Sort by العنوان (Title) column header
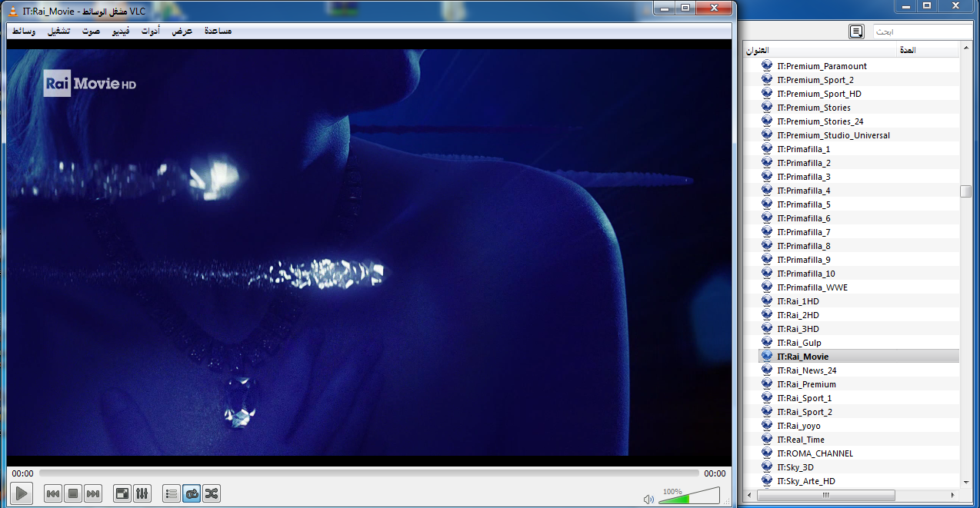Screen dimensions: 980x508 point(821,50)
